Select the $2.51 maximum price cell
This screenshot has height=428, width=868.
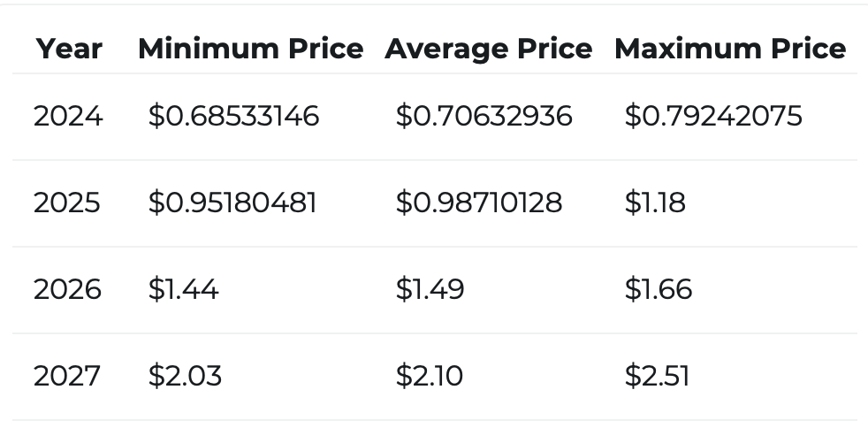[657, 376]
